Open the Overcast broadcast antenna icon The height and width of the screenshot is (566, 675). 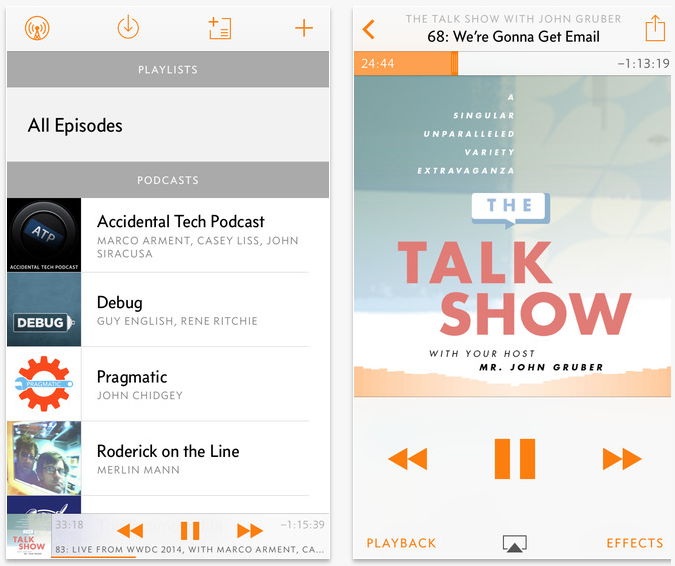point(37,28)
